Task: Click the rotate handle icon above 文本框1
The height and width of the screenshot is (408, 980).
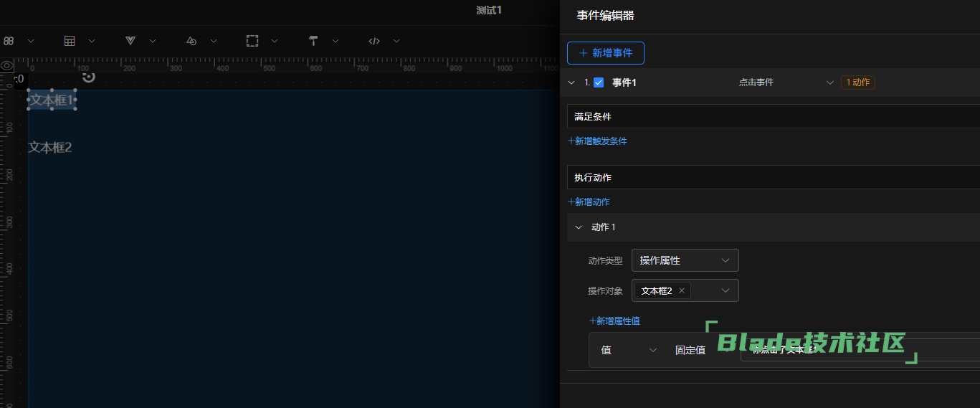Action: click(88, 76)
